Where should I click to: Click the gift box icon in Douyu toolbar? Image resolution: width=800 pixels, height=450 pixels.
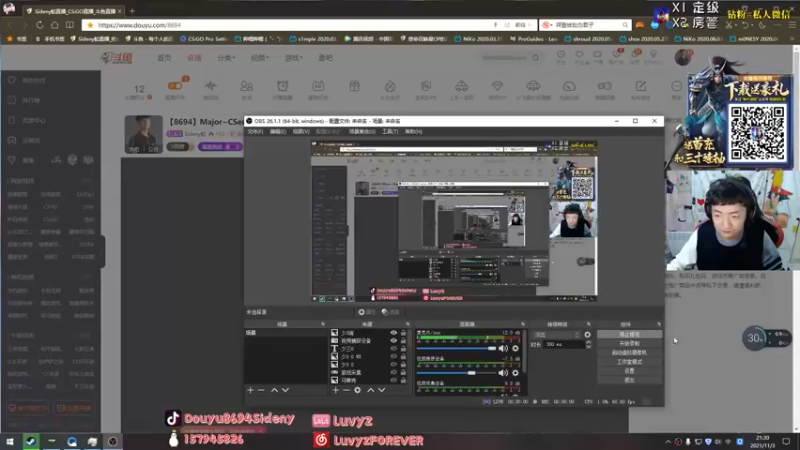354,86
